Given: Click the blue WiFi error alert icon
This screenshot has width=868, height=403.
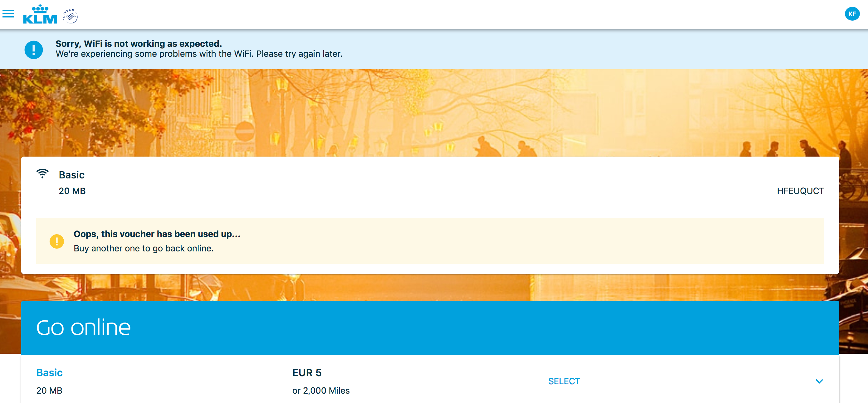Looking at the screenshot, I should click(x=34, y=50).
